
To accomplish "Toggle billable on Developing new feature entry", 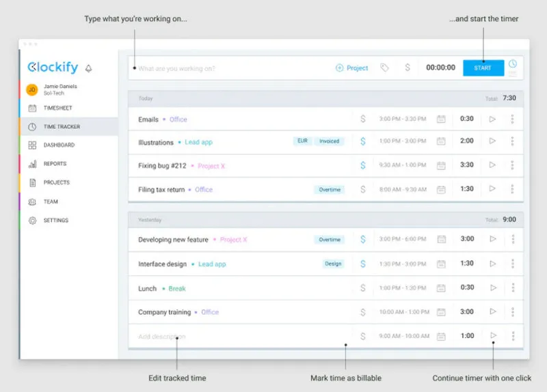I will point(363,239).
